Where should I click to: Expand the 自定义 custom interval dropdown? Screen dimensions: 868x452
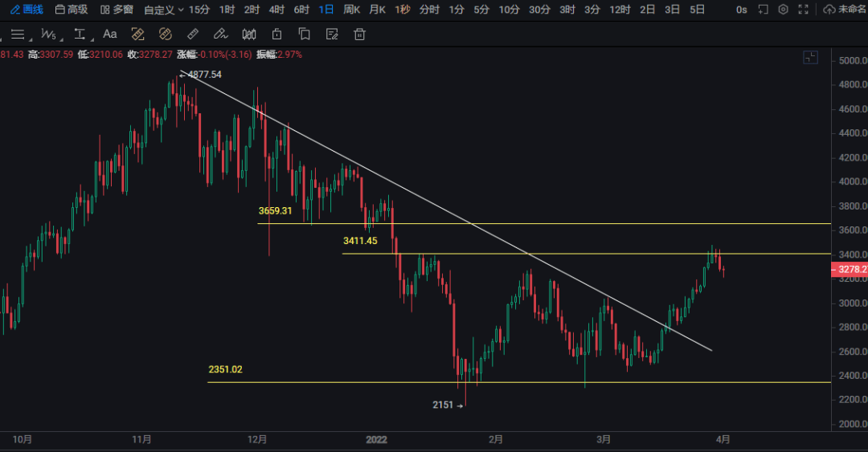click(x=164, y=10)
